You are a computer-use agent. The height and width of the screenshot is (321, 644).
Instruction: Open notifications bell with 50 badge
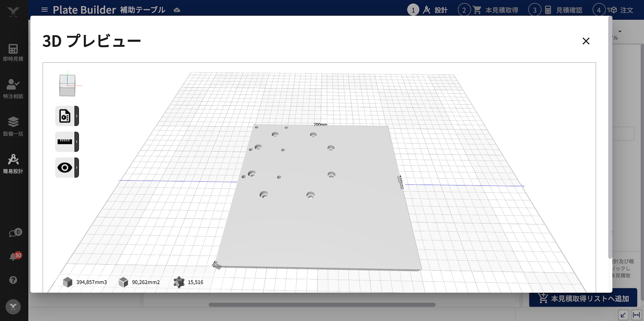(x=15, y=256)
